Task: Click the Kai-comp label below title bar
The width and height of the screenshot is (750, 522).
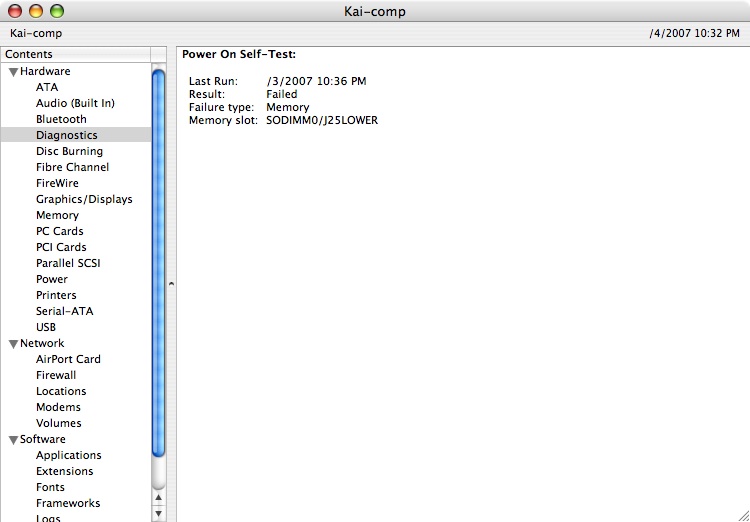Action: coord(36,33)
